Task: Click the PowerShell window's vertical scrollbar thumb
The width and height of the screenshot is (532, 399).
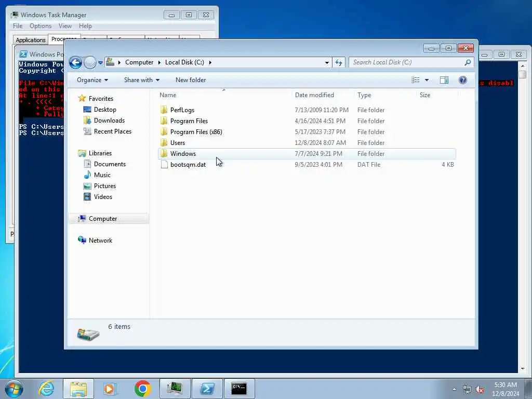Action: 523,75
